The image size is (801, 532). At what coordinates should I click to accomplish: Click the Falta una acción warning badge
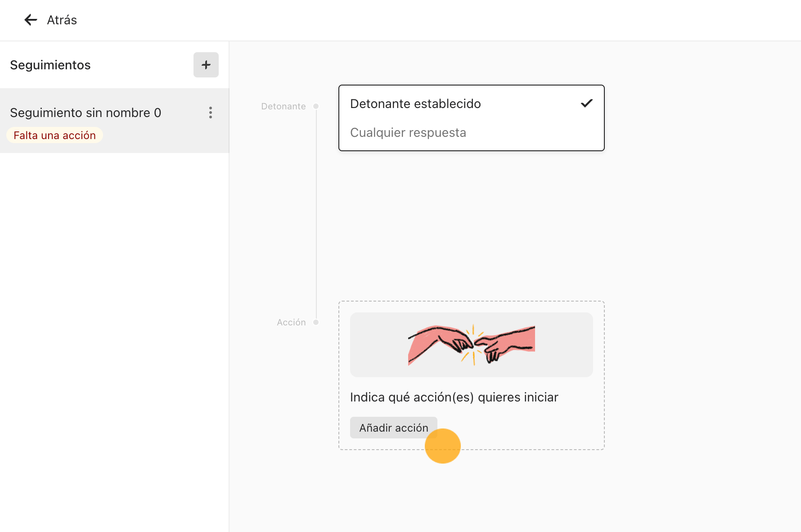tap(54, 135)
